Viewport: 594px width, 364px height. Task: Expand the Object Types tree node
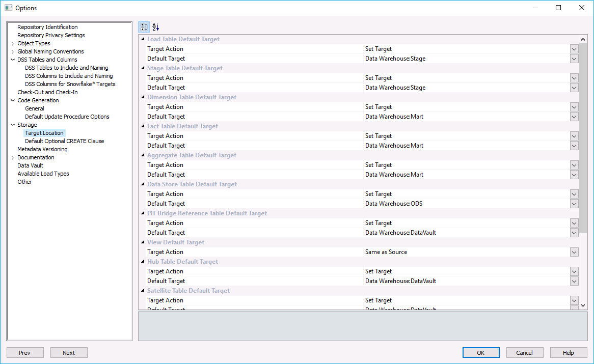[x=13, y=44]
